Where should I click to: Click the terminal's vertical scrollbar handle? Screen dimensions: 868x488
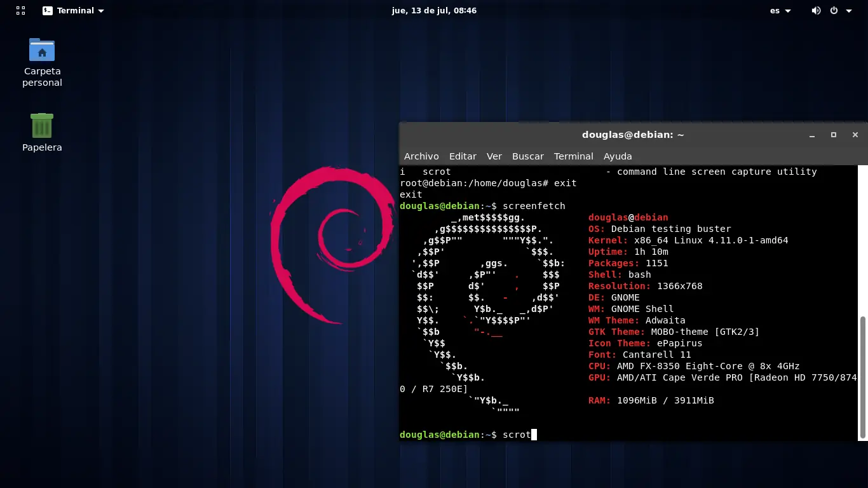click(863, 376)
